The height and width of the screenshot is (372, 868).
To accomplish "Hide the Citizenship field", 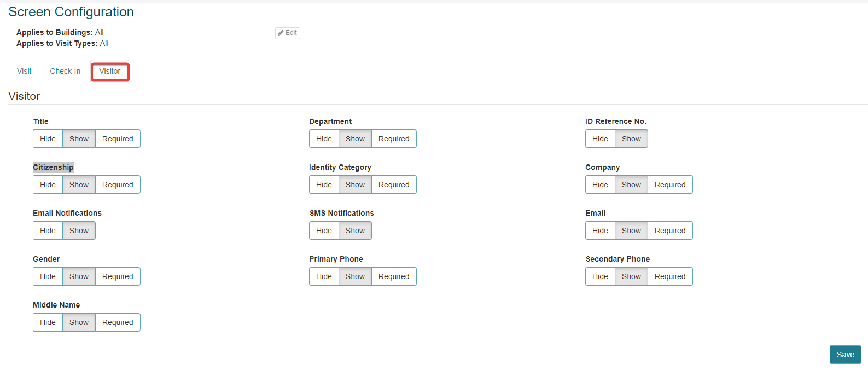I will tap(48, 185).
